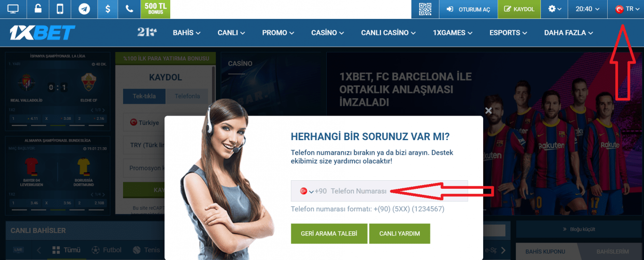
Task: Click the right arrow in sports filter bar
Action: [x=504, y=250]
